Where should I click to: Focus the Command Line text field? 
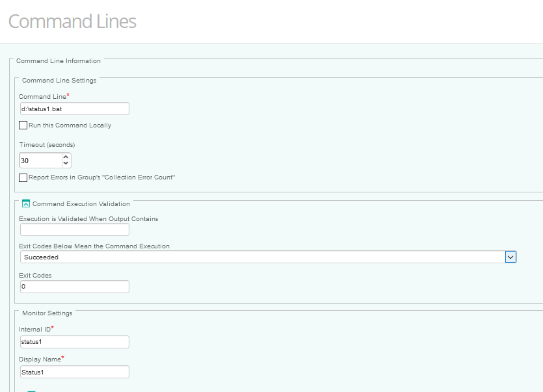tap(74, 109)
